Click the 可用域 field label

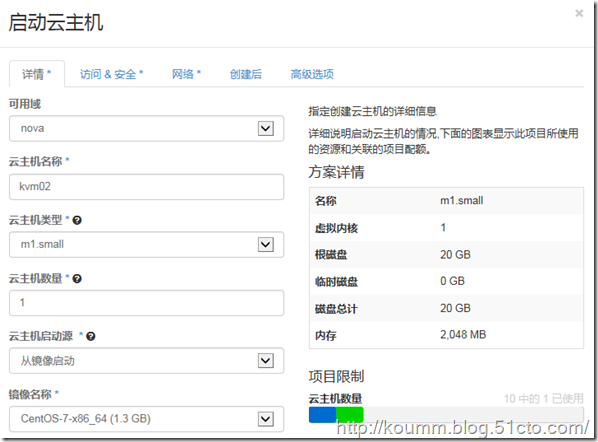25,104
